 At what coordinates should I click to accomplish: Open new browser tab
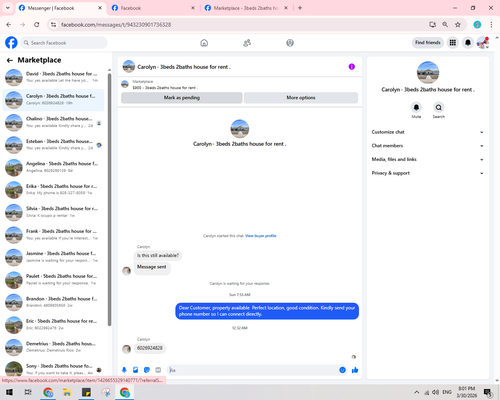300,8
